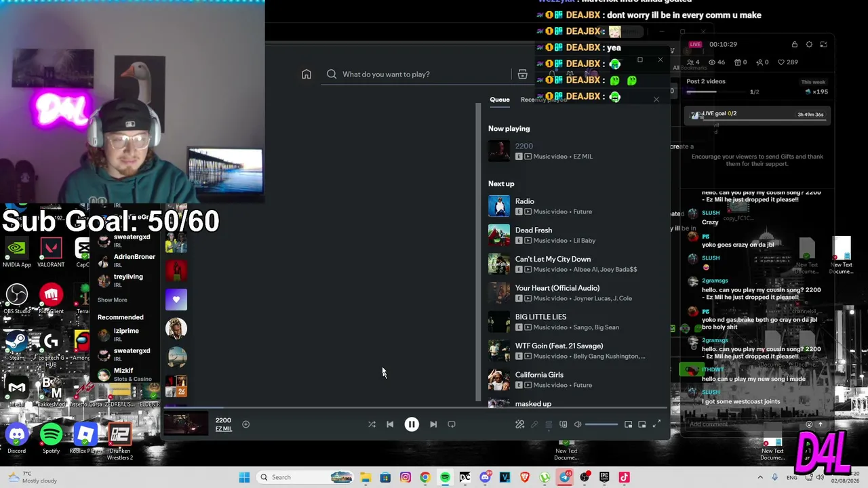The image size is (868, 488).
Task: Open Liked Songs heart tile
Action: 176,300
